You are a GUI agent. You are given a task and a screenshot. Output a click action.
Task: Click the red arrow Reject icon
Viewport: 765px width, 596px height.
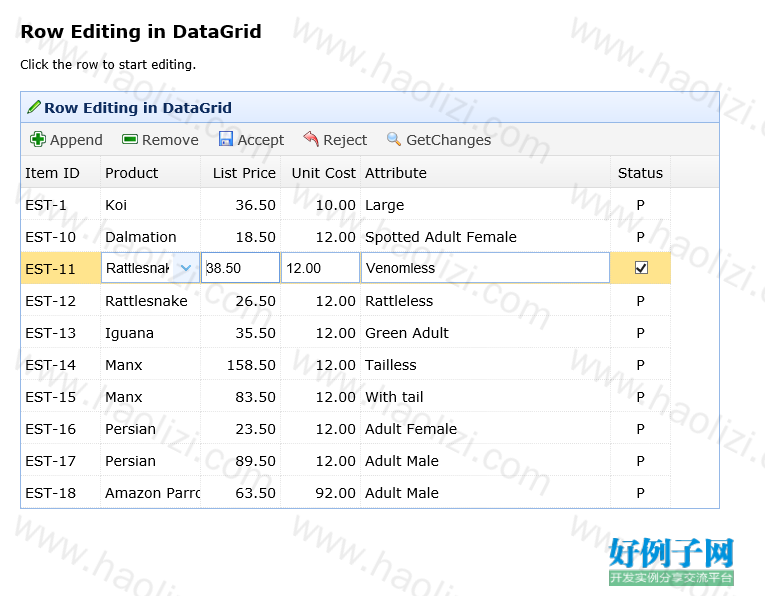click(311, 139)
